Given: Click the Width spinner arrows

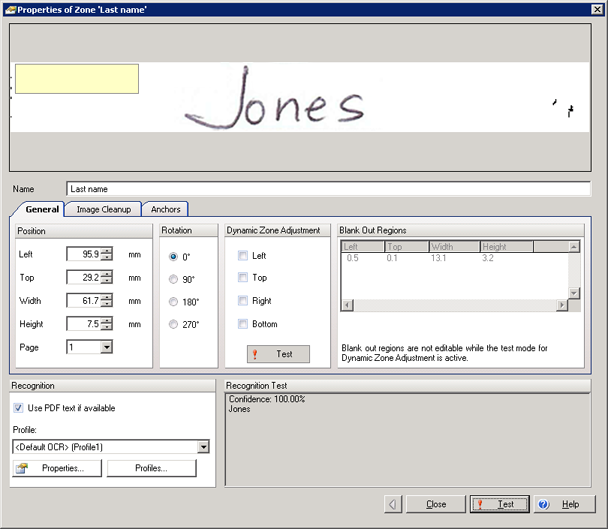Looking at the screenshot, I should [x=106, y=300].
